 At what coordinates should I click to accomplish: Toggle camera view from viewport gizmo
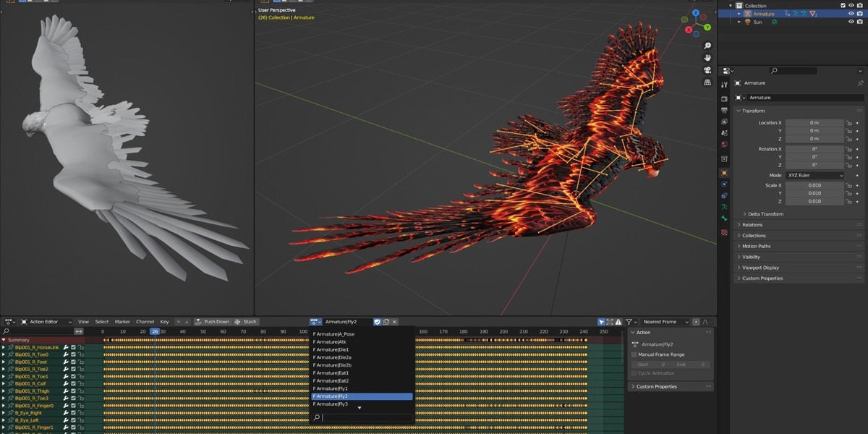(x=707, y=70)
